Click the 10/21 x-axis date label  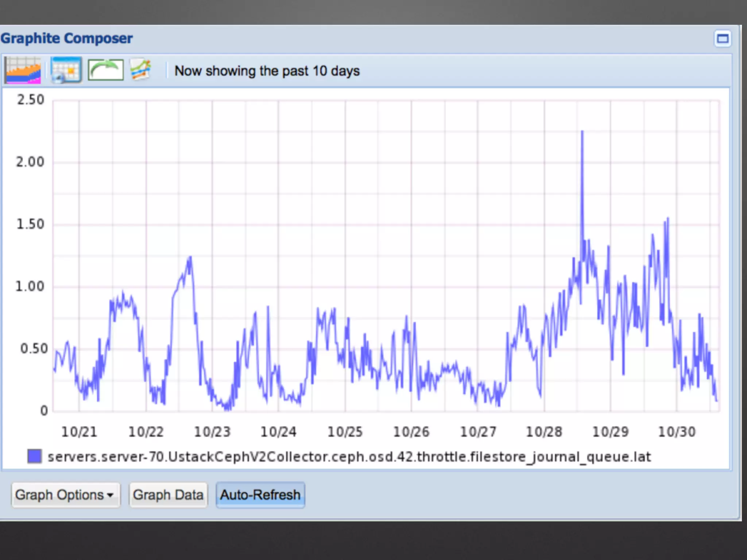(x=79, y=432)
